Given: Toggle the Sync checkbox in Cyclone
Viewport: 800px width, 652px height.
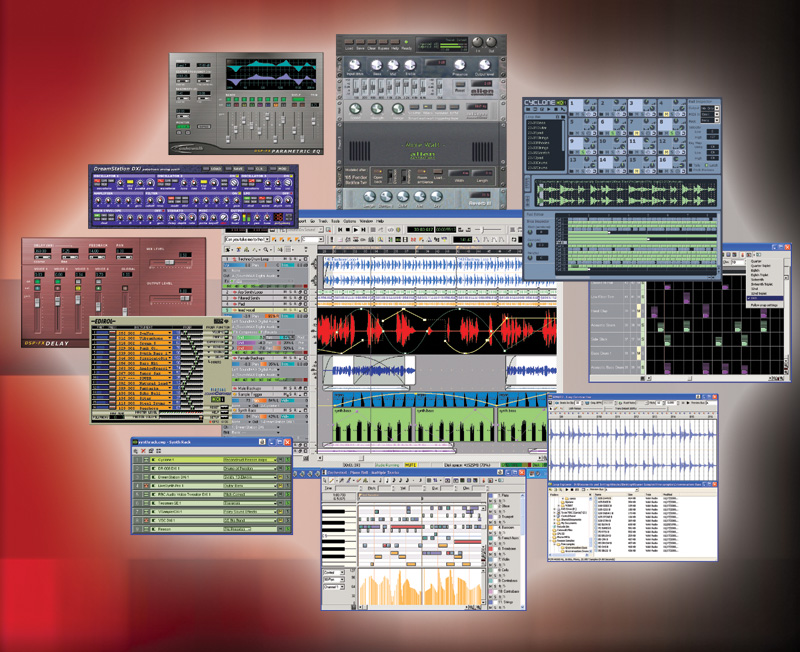Looking at the screenshot, I should (692, 165).
